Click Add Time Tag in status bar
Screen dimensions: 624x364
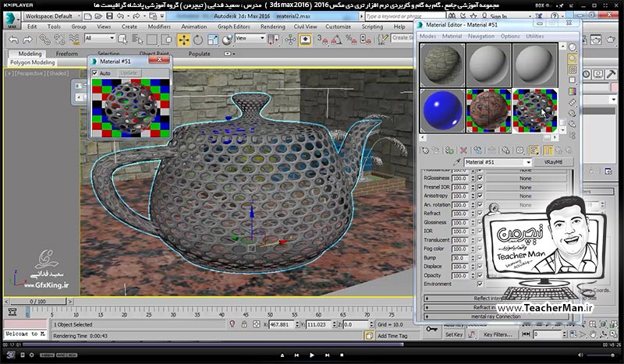(392, 336)
